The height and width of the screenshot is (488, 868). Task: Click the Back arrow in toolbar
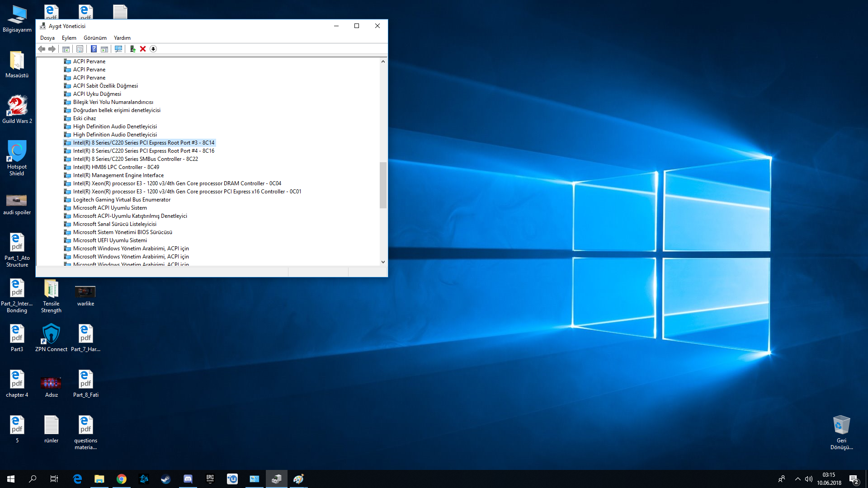click(42, 49)
